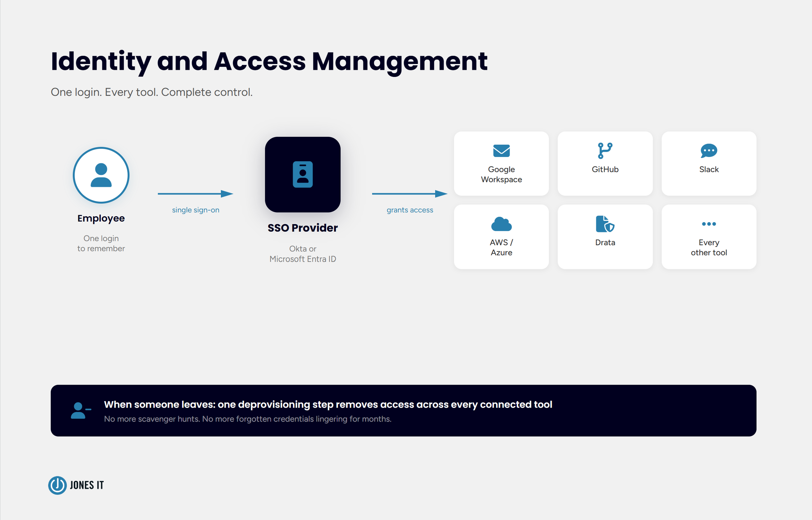Click the 'single sign-on' label
The width and height of the screenshot is (812, 520).
tap(196, 210)
